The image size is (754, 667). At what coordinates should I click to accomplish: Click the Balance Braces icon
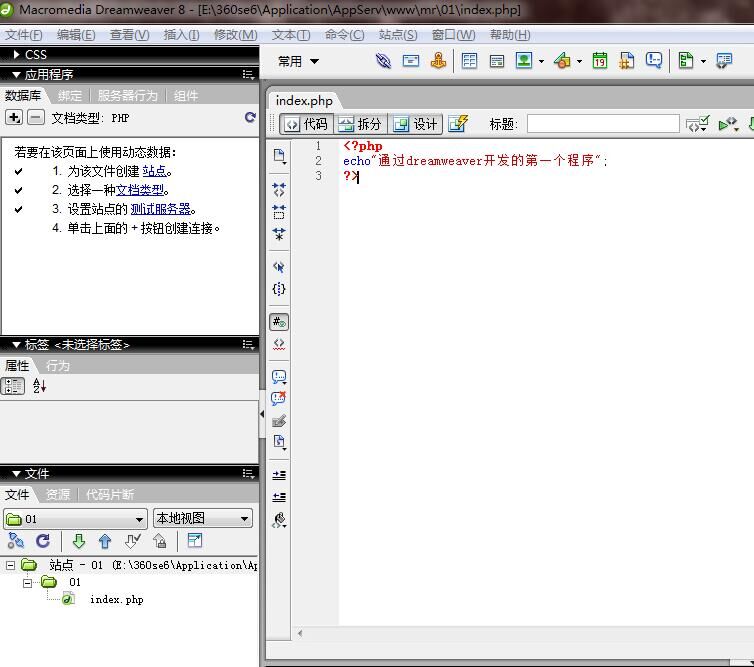tap(279, 289)
